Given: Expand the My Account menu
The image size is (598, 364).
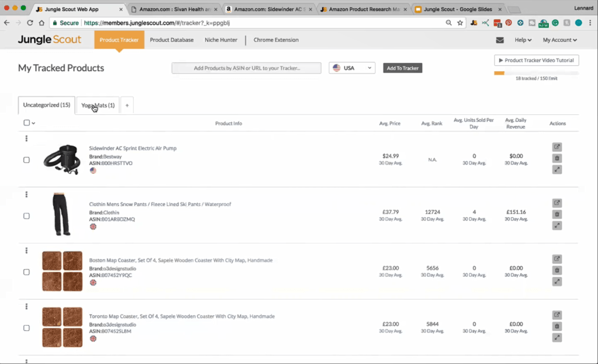Looking at the screenshot, I should [560, 40].
